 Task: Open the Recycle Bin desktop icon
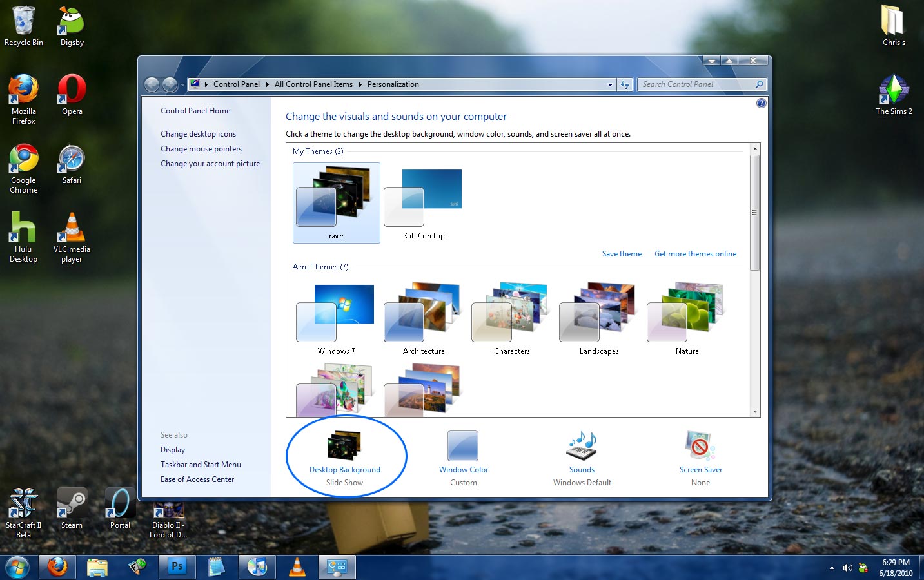click(24, 26)
